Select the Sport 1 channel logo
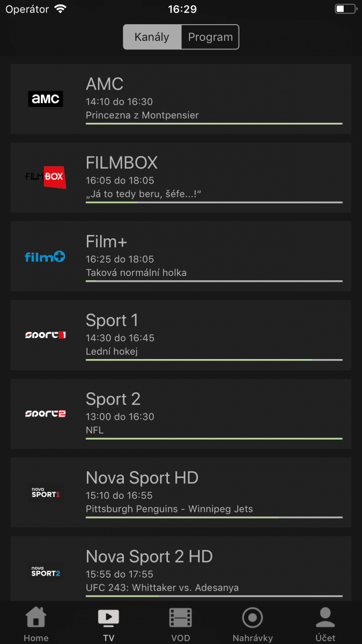 (x=45, y=335)
